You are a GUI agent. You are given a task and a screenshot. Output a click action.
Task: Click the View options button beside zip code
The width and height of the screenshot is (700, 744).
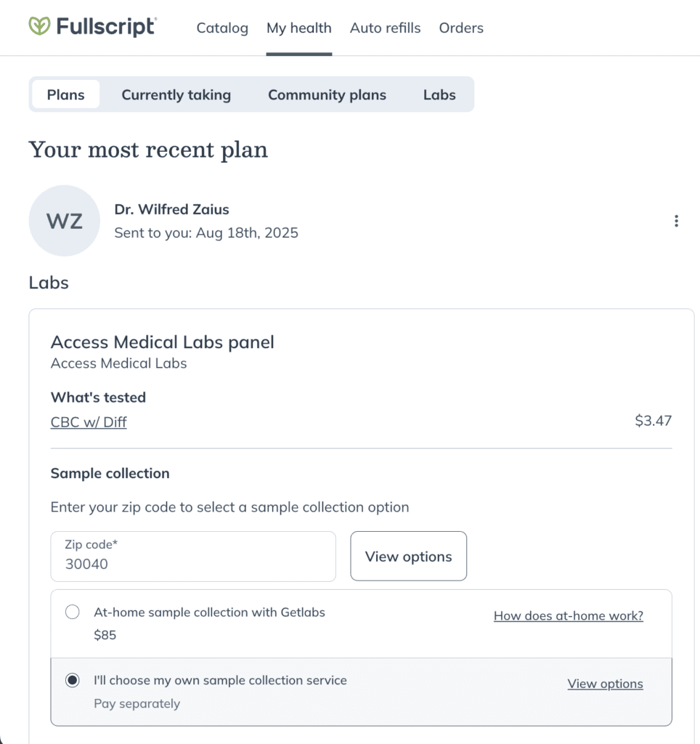click(x=408, y=556)
